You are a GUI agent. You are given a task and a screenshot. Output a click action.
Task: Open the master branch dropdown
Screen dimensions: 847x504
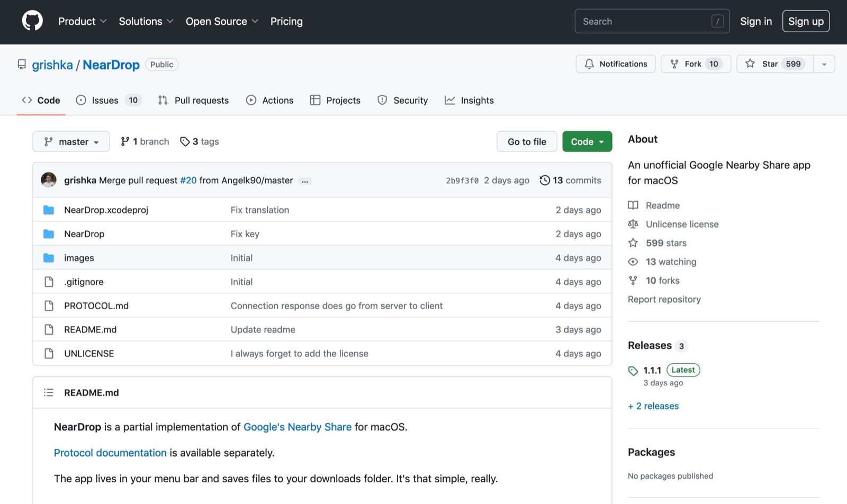(71, 141)
